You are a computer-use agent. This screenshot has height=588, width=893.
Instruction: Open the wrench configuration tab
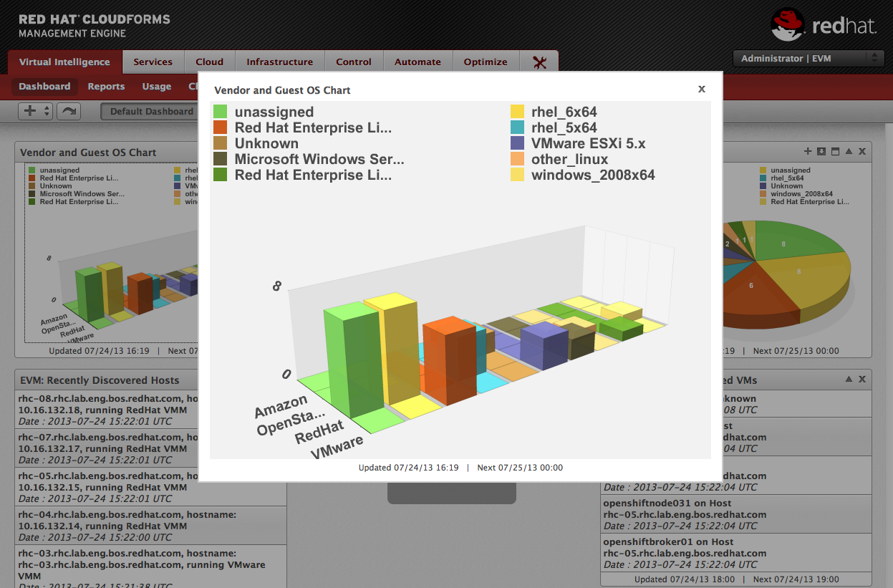pos(539,62)
